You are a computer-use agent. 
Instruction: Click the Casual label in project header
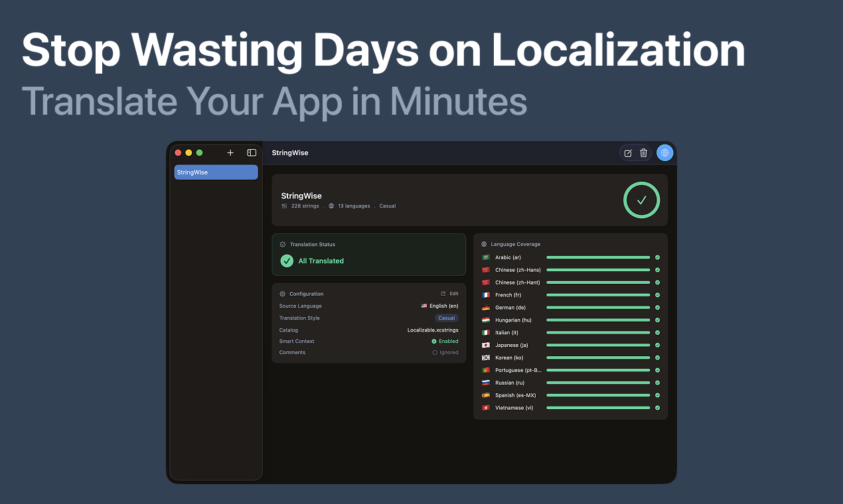click(388, 206)
